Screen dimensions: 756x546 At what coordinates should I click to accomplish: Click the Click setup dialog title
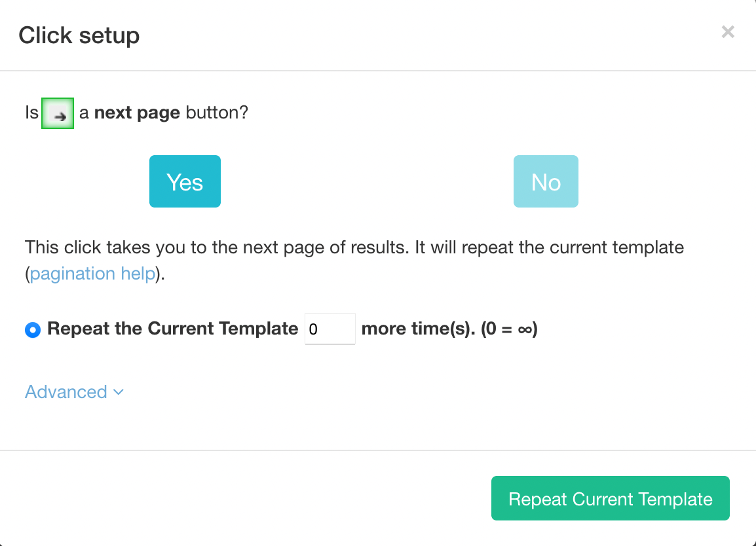coord(79,35)
